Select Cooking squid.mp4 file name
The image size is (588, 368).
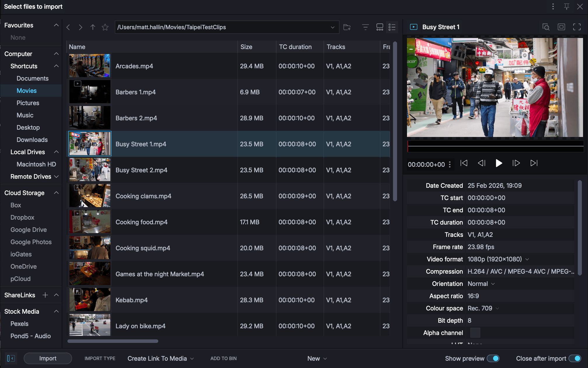(x=143, y=248)
